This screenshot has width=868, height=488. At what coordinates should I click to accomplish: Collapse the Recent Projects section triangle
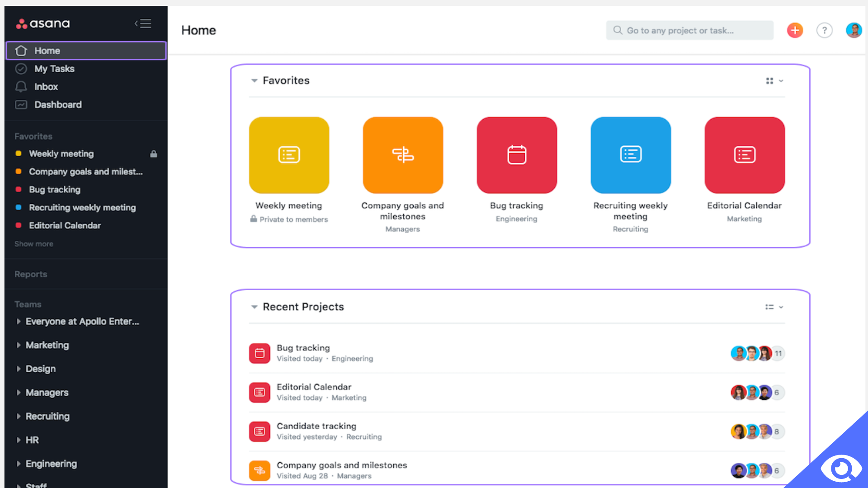254,307
